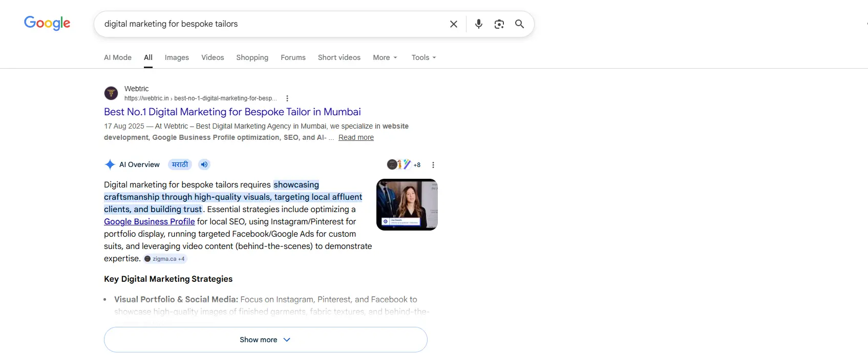
Task: Switch to the Short videos tab
Action: tap(339, 57)
